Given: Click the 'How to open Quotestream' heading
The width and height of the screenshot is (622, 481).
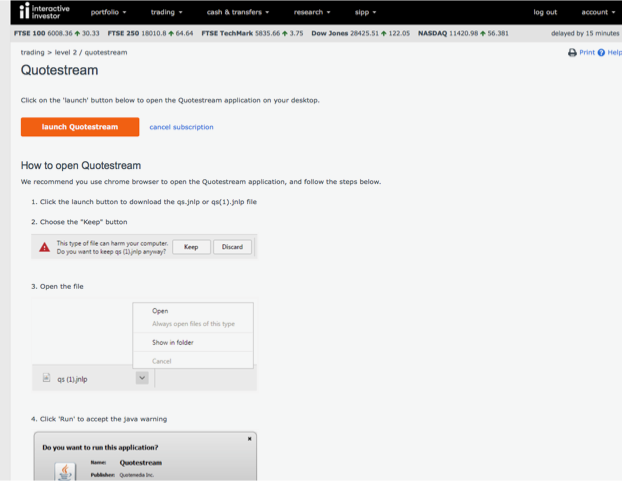Looking at the screenshot, I should click(81, 165).
